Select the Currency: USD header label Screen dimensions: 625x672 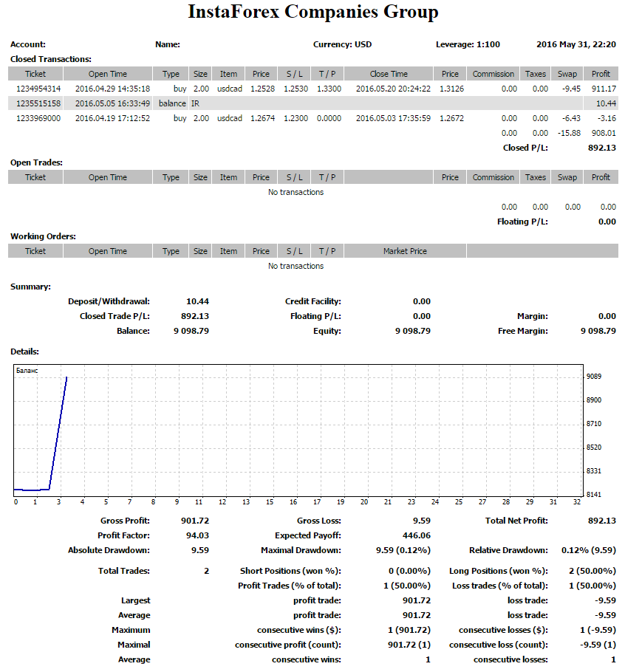[342, 44]
